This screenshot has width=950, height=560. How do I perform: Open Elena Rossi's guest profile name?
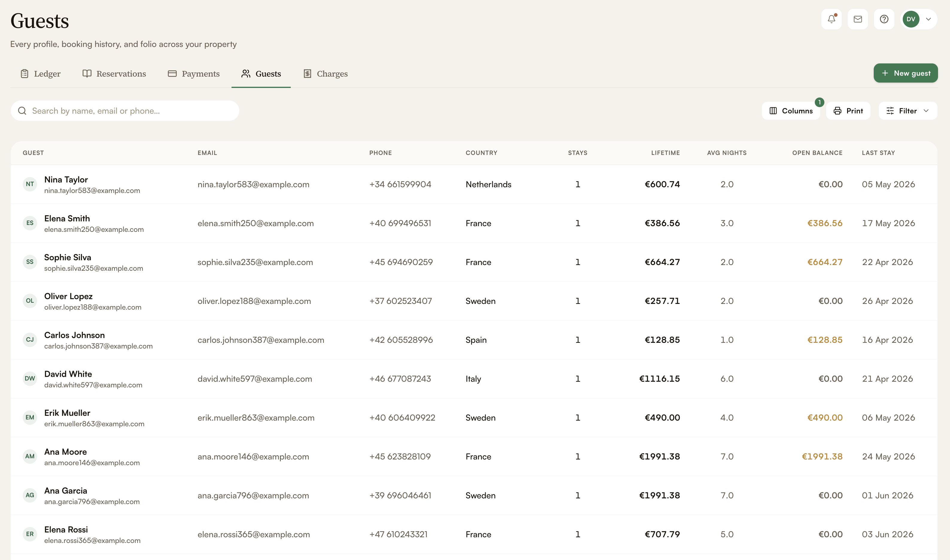click(x=66, y=529)
